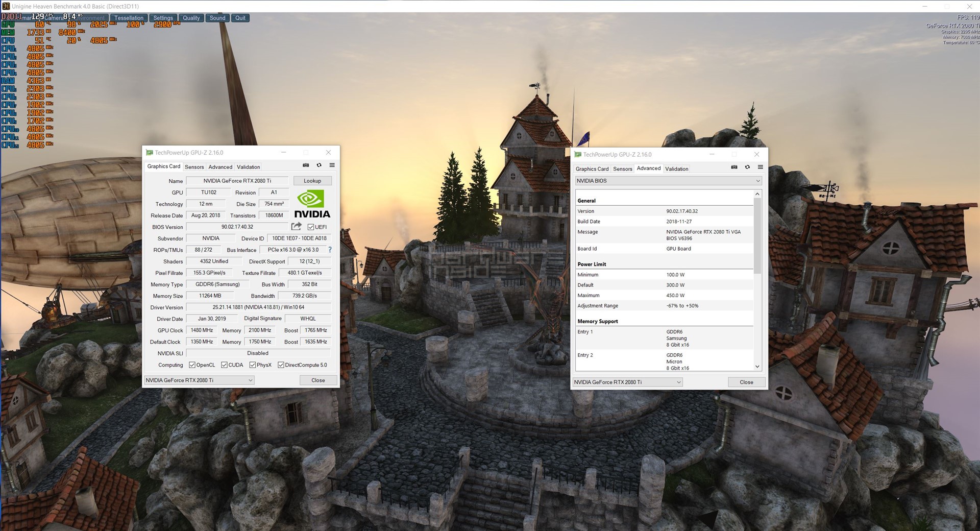Open the Sound menu in Heaven Benchmark
Image resolution: width=980 pixels, height=531 pixels.
(217, 18)
